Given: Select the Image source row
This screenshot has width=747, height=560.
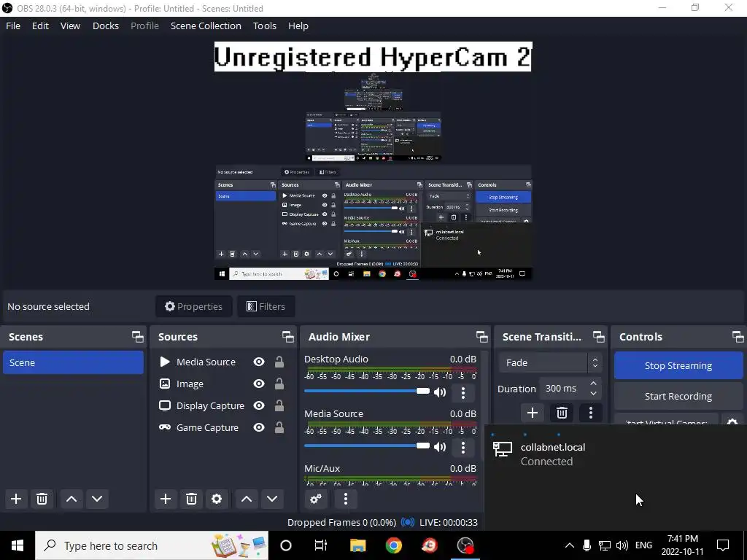Looking at the screenshot, I should [x=190, y=384].
